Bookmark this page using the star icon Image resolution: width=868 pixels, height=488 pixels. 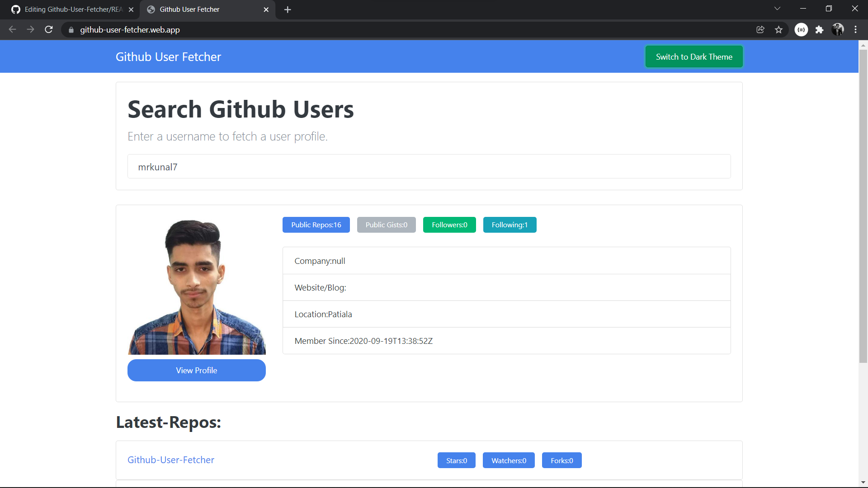point(779,29)
